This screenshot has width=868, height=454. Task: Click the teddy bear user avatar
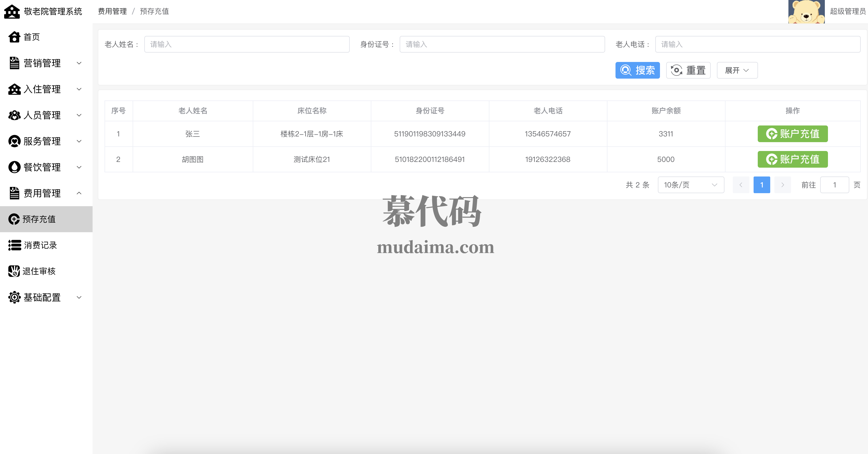(806, 11)
